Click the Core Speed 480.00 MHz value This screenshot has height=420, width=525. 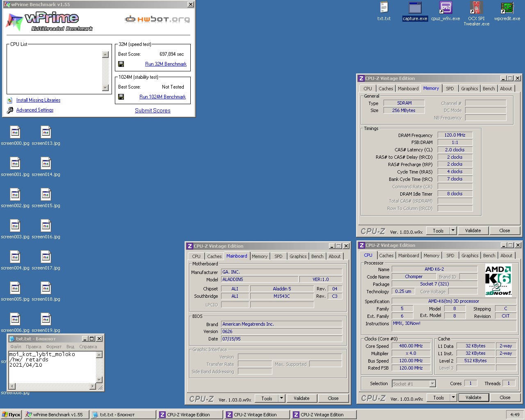pyautogui.click(x=411, y=346)
